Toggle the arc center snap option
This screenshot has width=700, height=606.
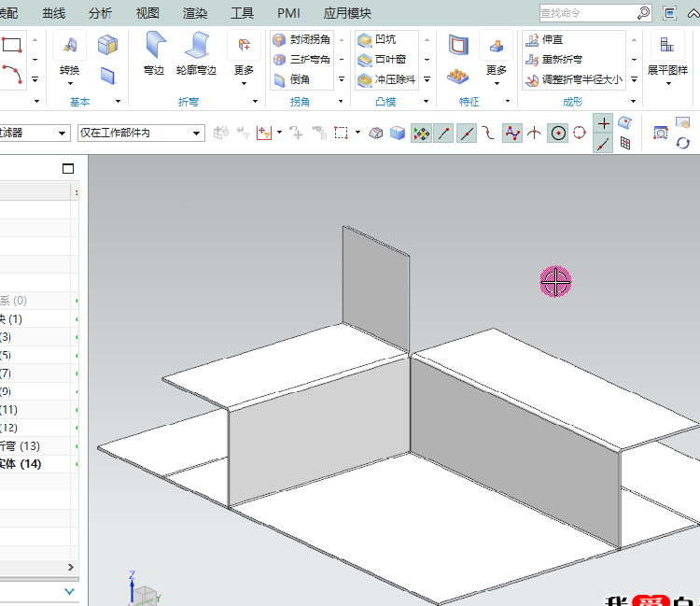pos(558,134)
